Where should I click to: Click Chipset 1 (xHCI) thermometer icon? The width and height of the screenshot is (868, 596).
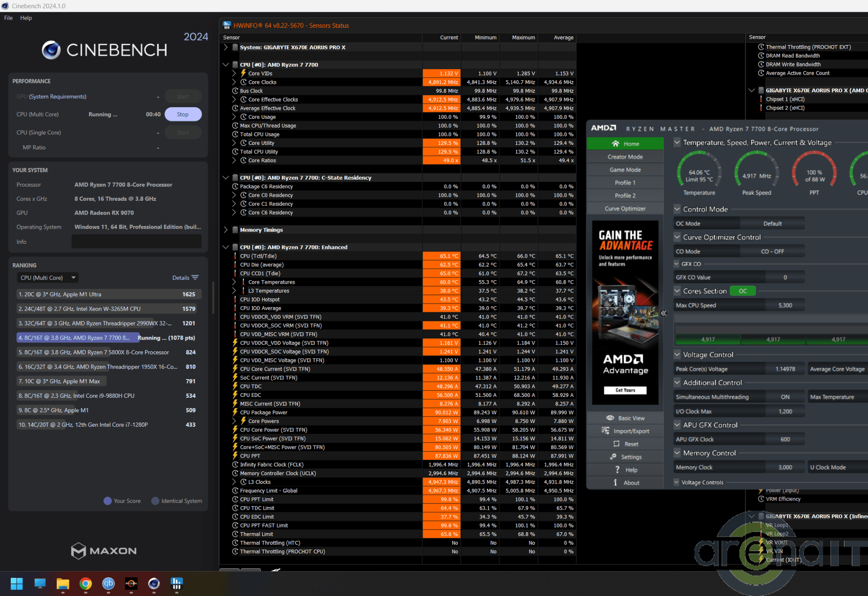point(761,99)
